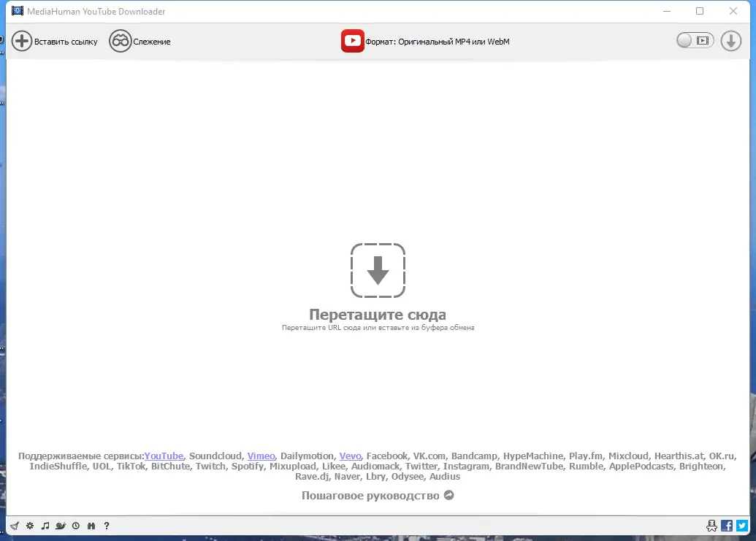Click the Вставить ссылку label

[x=66, y=42]
